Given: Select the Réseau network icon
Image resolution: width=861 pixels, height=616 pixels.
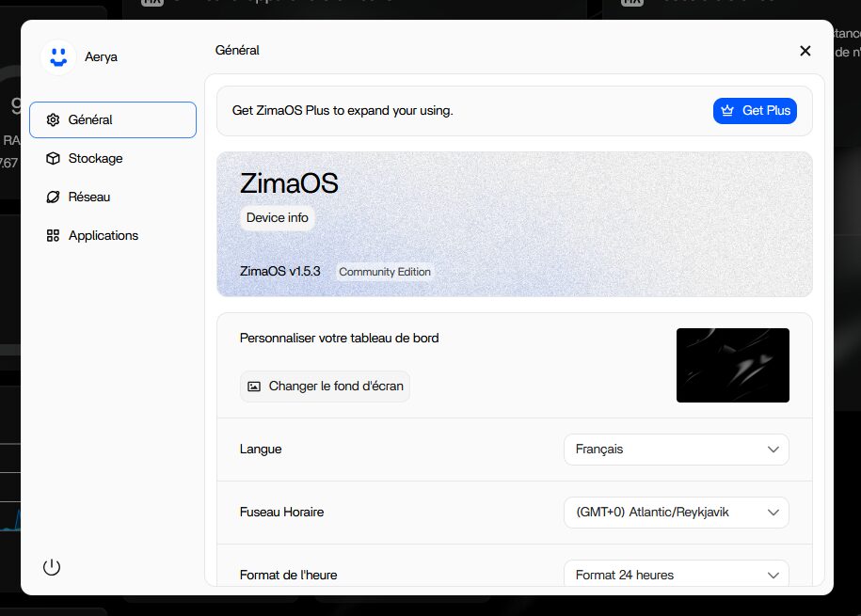Looking at the screenshot, I should (54, 197).
